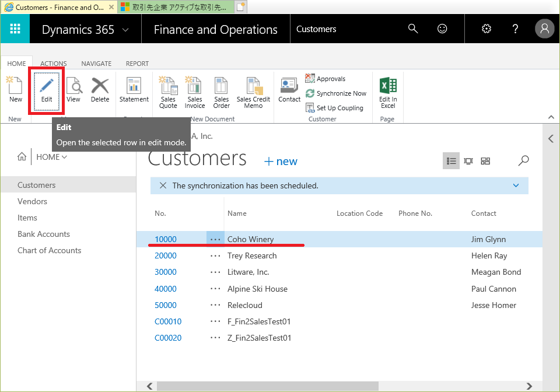Viewport: 560px width, 392px height.
Task: Open the settings gear icon
Action: click(x=487, y=29)
